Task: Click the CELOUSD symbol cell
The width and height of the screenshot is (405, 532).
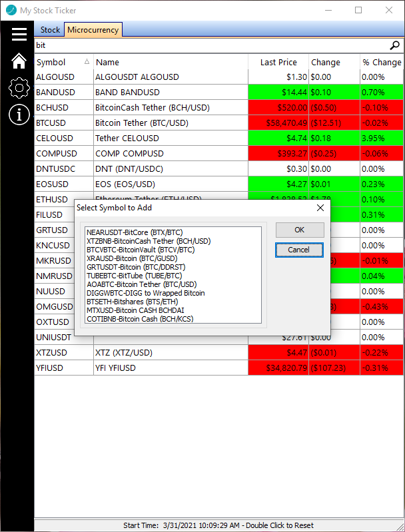Action: click(x=64, y=138)
